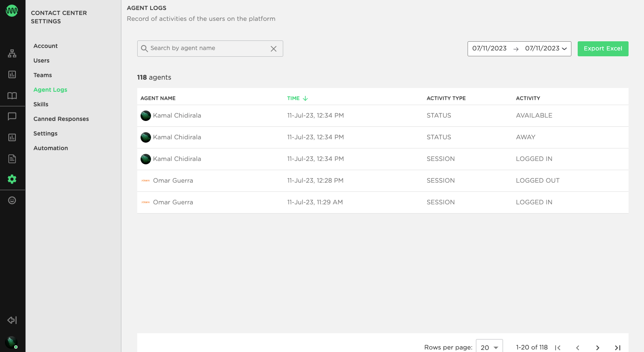This screenshot has height=352, width=644.
Task: Clear search with the X icon
Action: (274, 49)
